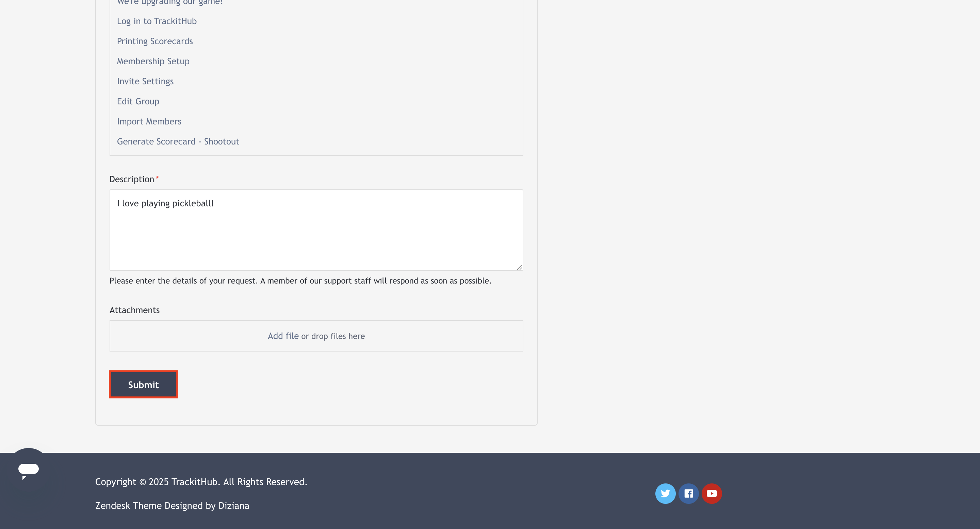Viewport: 980px width, 529px height.
Task: Open the YouTube social link icon
Action: [x=712, y=493]
